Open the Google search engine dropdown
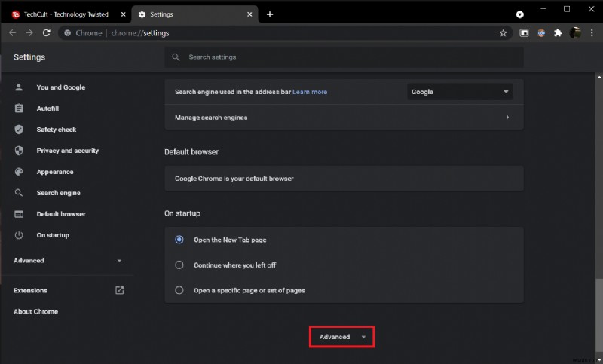Screen dimensions: 603x364 coord(460,92)
